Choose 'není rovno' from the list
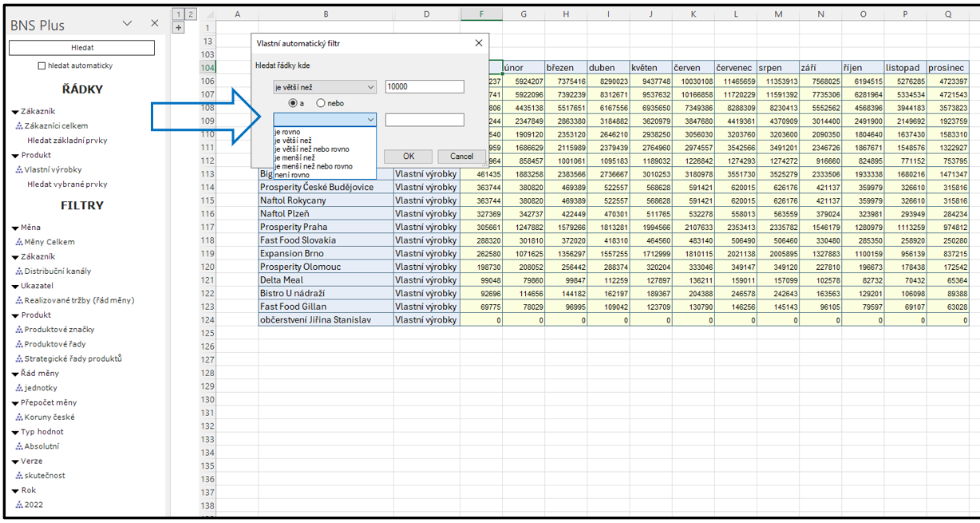The image size is (980, 523). tap(324, 174)
